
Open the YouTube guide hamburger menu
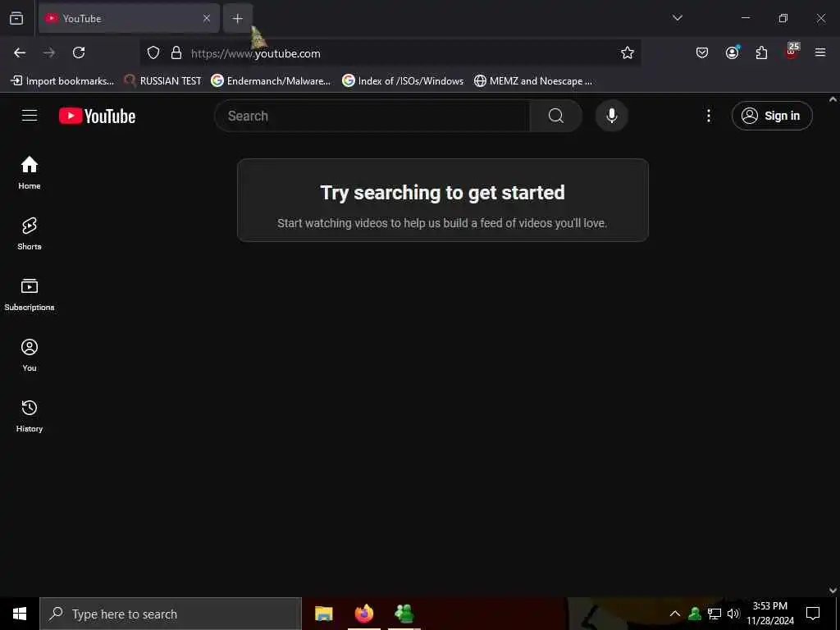coord(30,115)
